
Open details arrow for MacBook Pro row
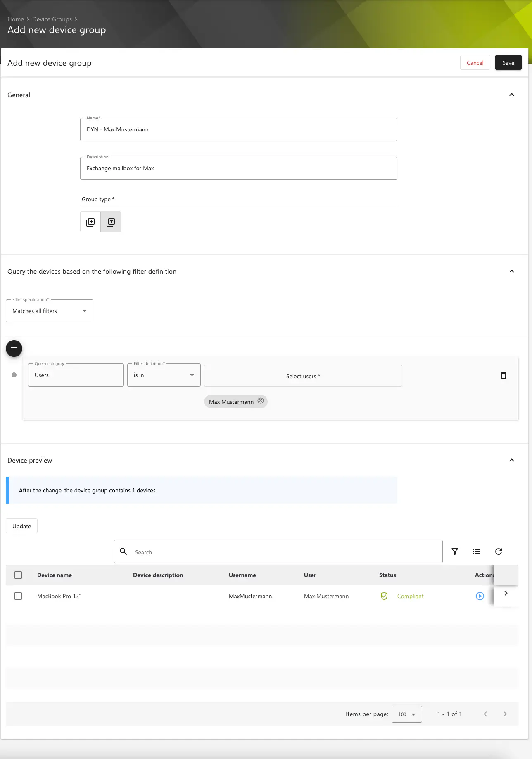click(506, 593)
